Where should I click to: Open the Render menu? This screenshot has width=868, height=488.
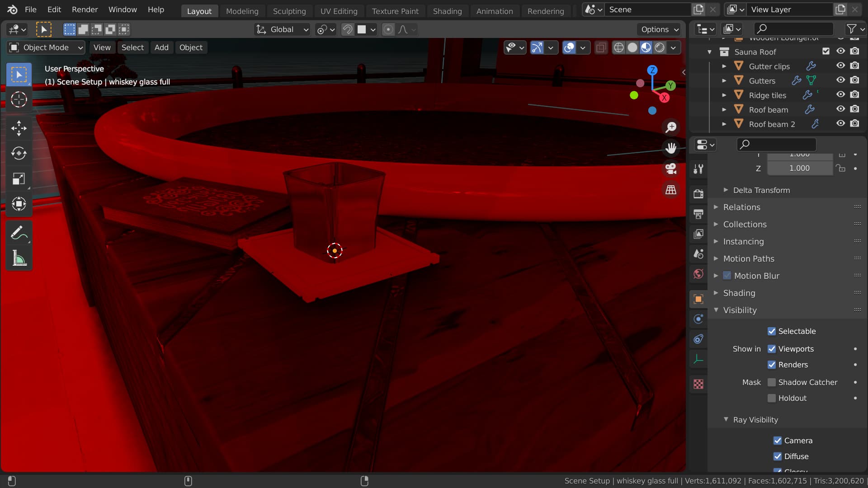85,9
